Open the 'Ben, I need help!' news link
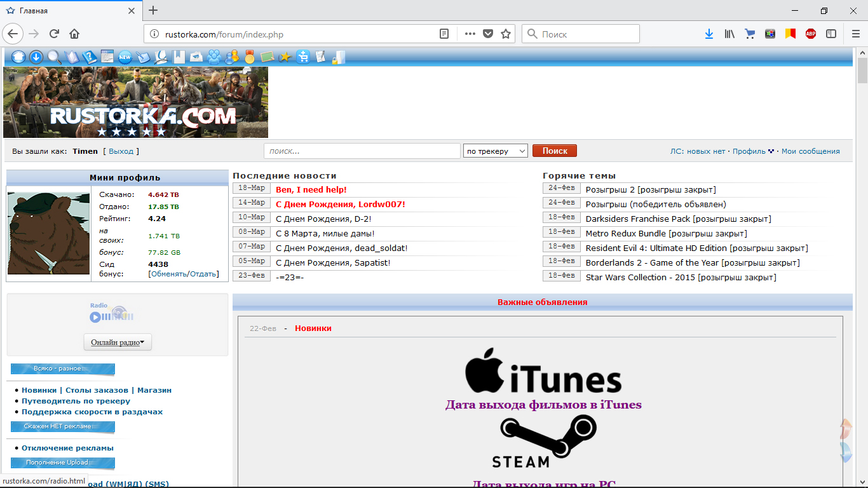Viewport: 868px width, 488px height. (311, 189)
